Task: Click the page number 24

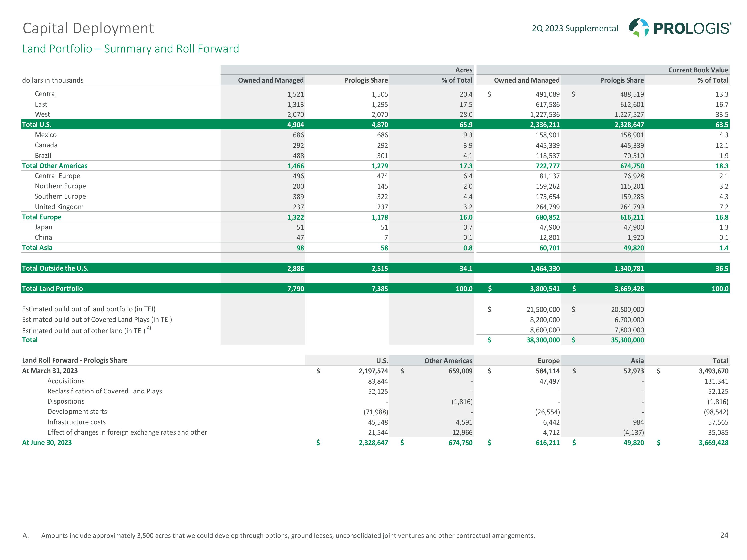Action: 724,535
